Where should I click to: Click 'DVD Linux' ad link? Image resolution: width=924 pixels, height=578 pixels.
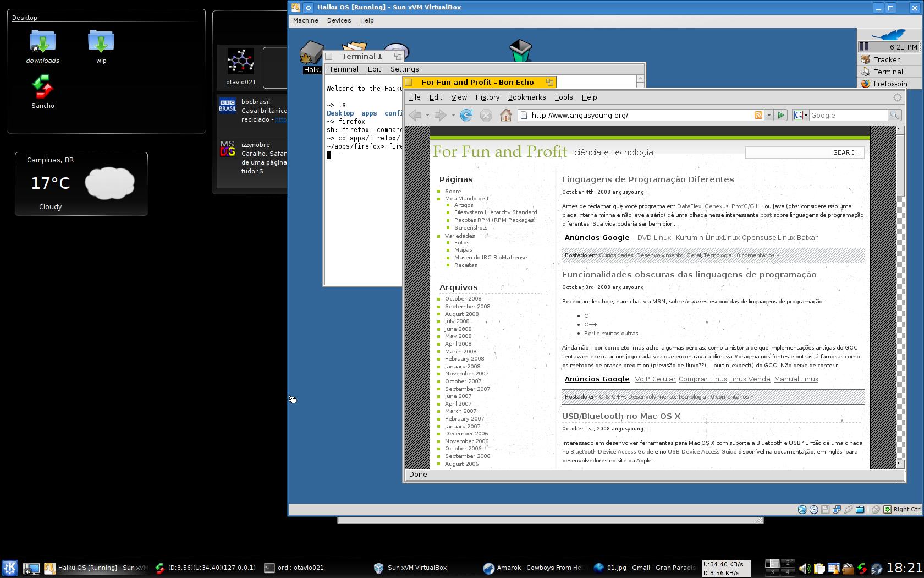tap(654, 238)
